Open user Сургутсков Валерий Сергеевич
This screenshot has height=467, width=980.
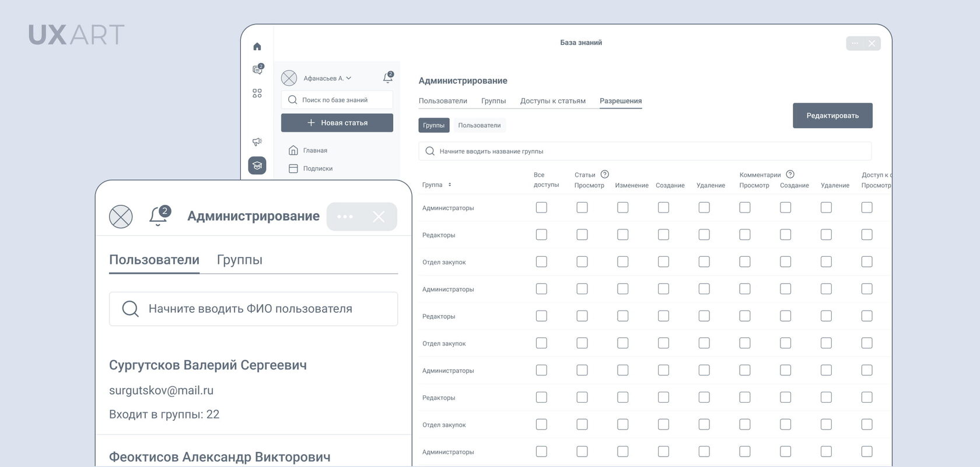(x=208, y=365)
